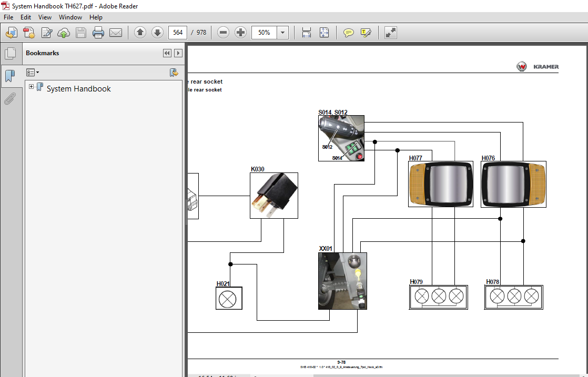Screen dimensions: 588x377
Task: Click the Fit one full page icon
Action: click(x=324, y=33)
